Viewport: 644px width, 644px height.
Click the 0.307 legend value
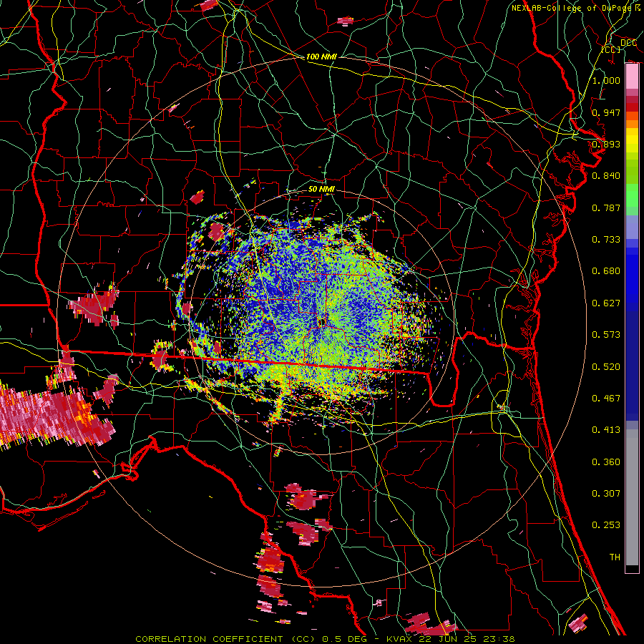pos(606,494)
